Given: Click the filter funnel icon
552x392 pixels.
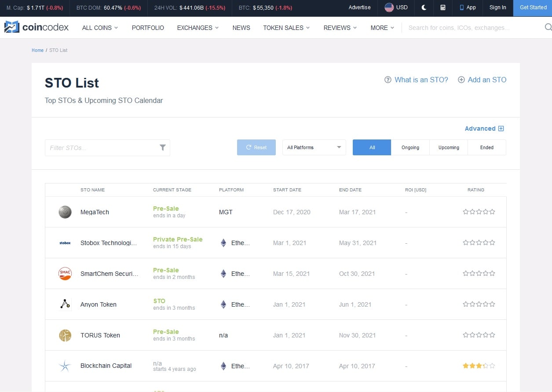Looking at the screenshot, I should [x=162, y=148].
